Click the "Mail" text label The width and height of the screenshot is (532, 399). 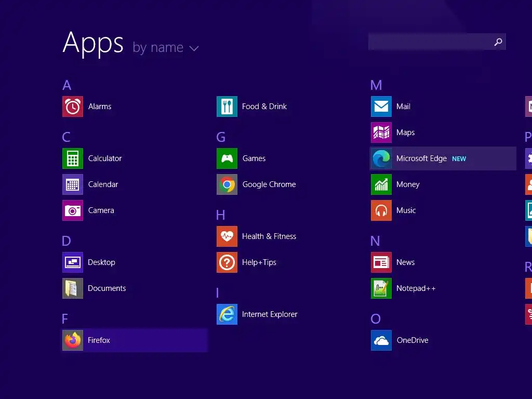[403, 107]
